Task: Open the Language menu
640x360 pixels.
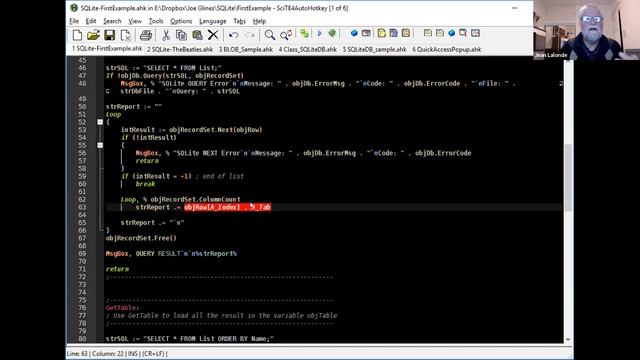Action: click(x=213, y=21)
